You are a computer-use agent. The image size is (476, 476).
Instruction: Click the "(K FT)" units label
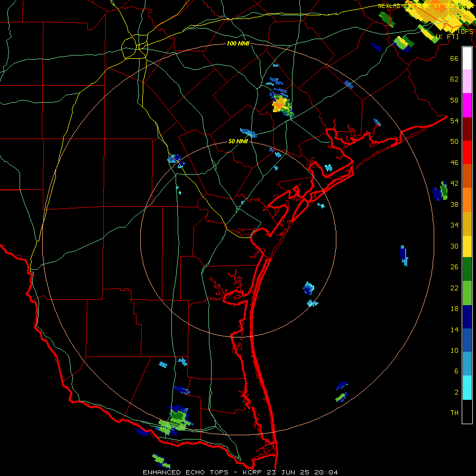pyautogui.click(x=447, y=36)
